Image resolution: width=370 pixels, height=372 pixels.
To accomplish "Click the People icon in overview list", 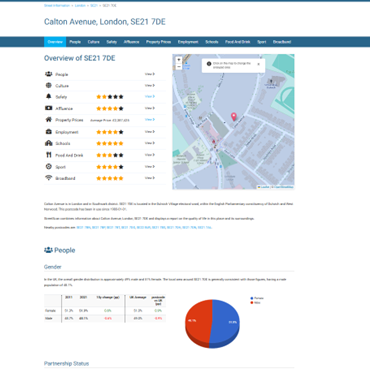I will 49,74.
